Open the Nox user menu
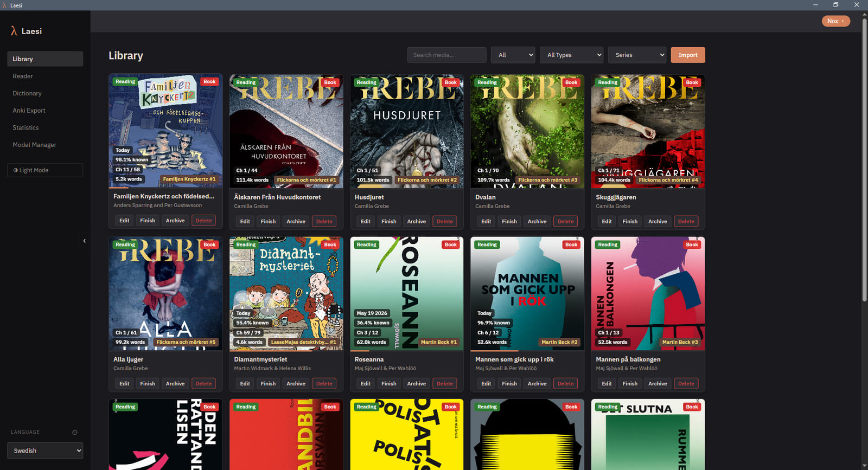 (x=836, y=21)
